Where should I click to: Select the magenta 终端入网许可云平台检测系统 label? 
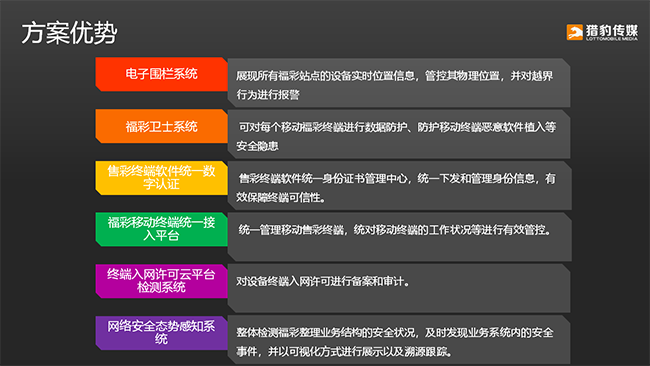pyautogui.click(x=161, y=281)
